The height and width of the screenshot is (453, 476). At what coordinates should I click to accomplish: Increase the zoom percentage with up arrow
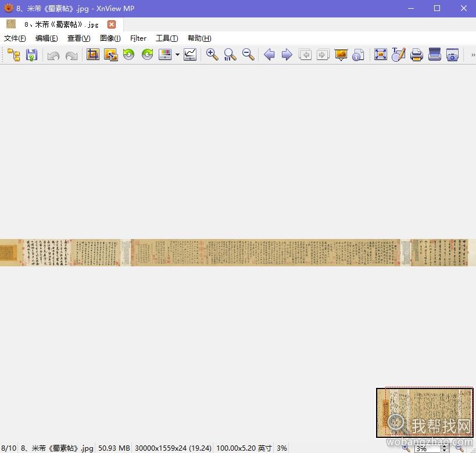click(445, 447)
